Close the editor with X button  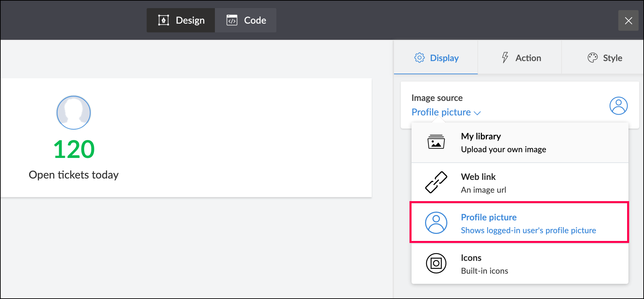click(x=628, y=21)
